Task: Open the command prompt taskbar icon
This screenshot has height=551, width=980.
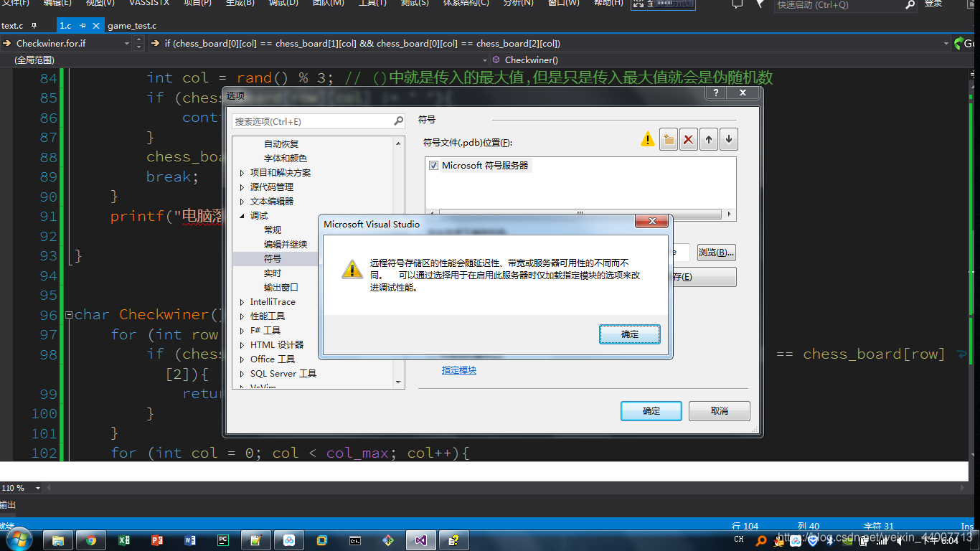Action: point(355,540)
